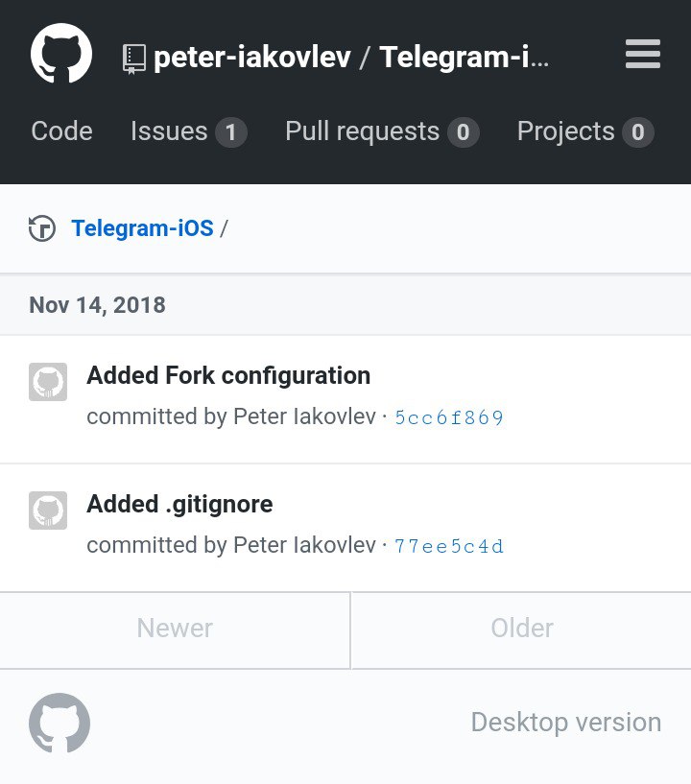The height and width of the screenshot is (784, 691).
Task: Click the peter-iakovlev owner link
Action: 252,57
